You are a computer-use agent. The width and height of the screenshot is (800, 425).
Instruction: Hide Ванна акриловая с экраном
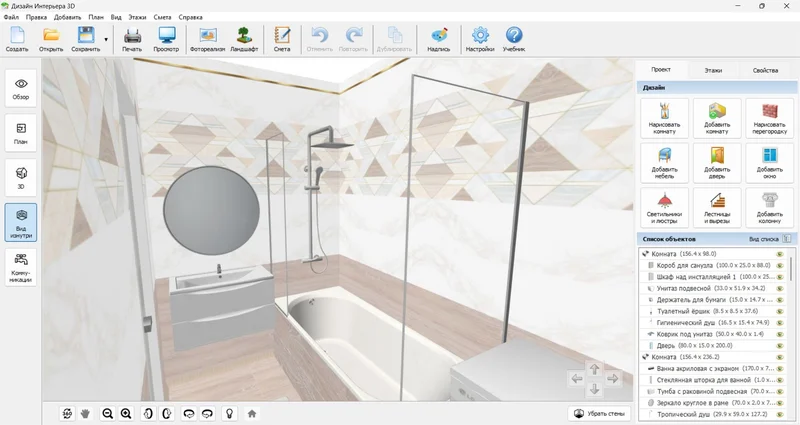point(780,368)
